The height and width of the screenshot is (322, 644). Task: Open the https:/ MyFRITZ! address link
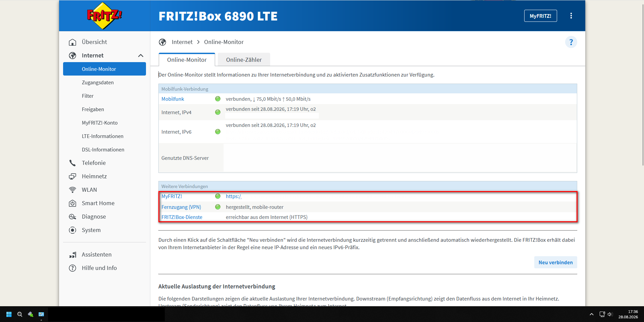pyautogui.click(x=234, y=196)
